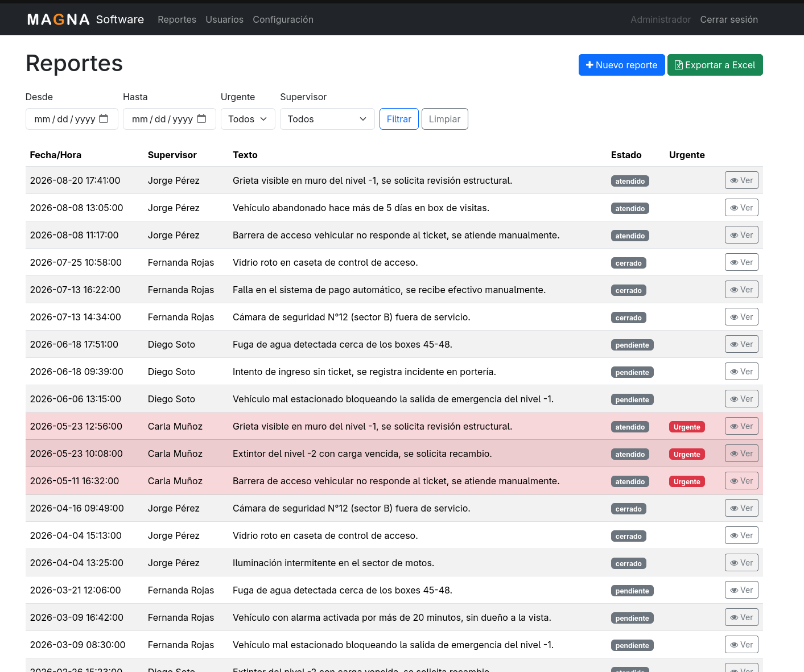Viewport: 804px width, 672px height.
Task: View report dated 2026-08-20 17:41:00
Action: 741,180
